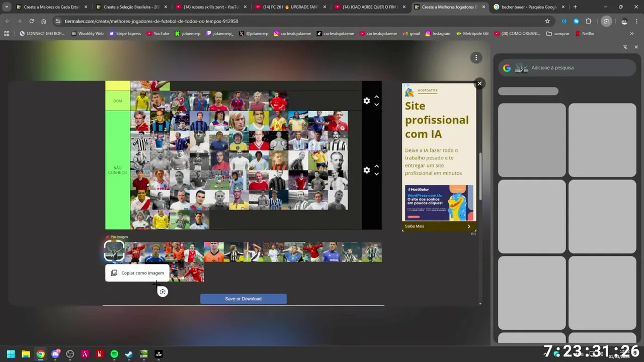Pin the Google Lens side panel
This screenshot has height=362, width=644.
coord(625,47)
